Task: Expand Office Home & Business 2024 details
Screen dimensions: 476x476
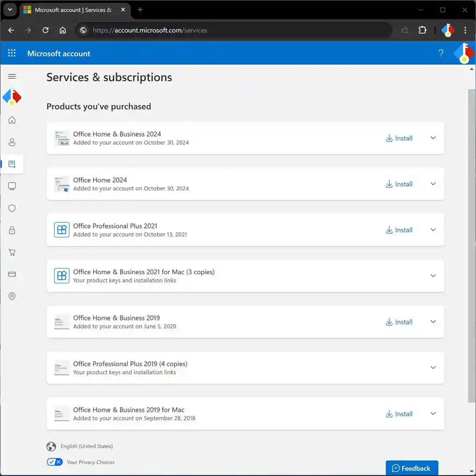Action: tap(433, 138)
